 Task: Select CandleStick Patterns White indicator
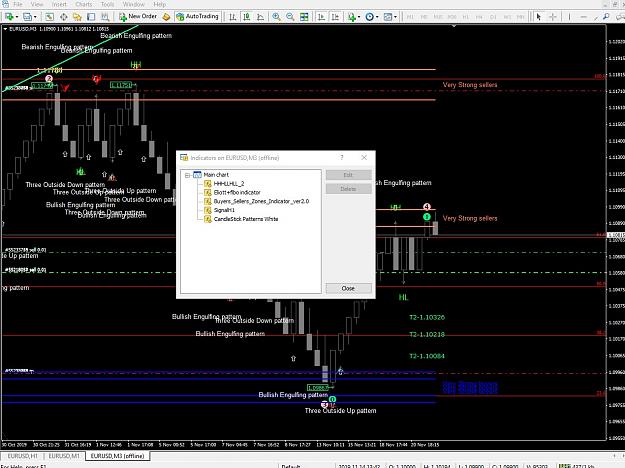(246, 219)
